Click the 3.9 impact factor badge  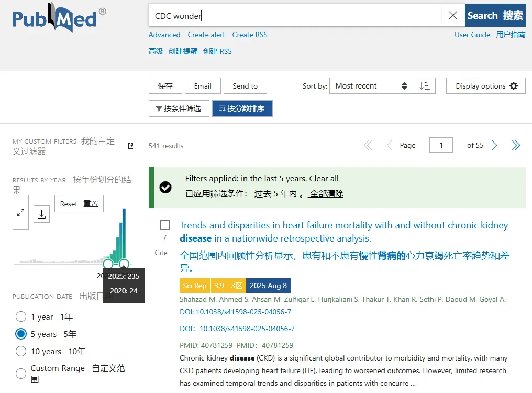[x=219, y=286]
